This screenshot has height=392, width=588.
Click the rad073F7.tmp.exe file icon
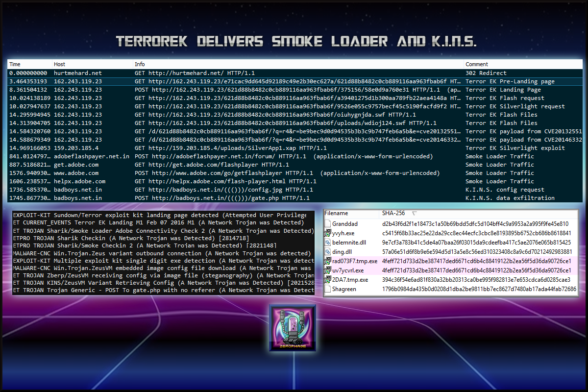(328, 261)
